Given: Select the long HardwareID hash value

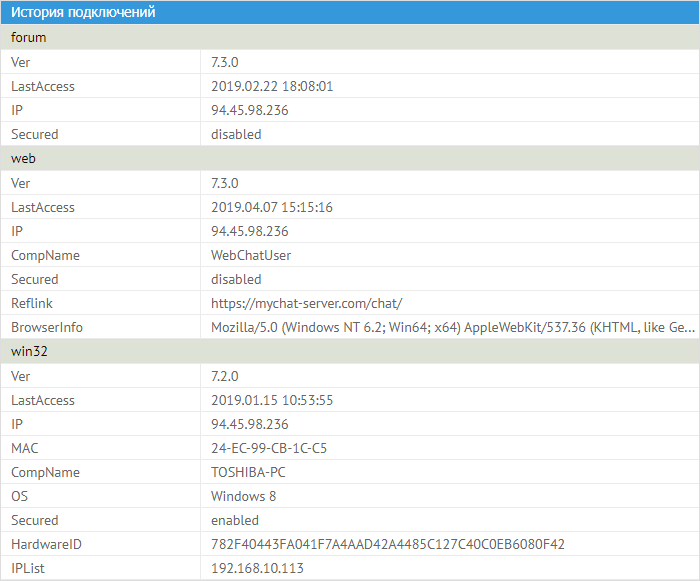Looking at the screenshot, I should pos(388,544).
